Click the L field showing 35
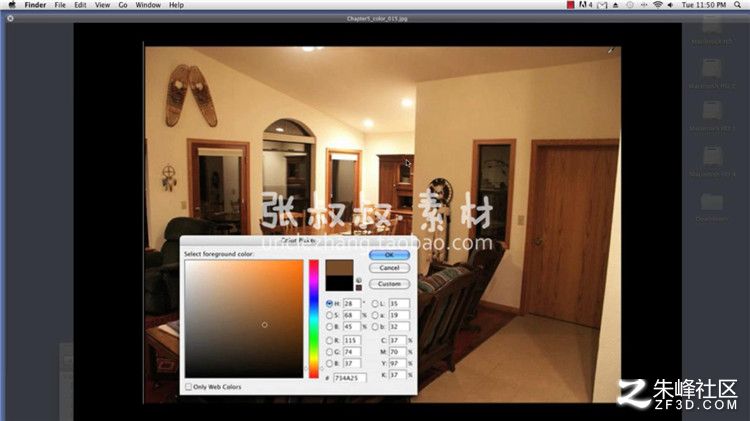750x421 pixels. click(399, 303)
